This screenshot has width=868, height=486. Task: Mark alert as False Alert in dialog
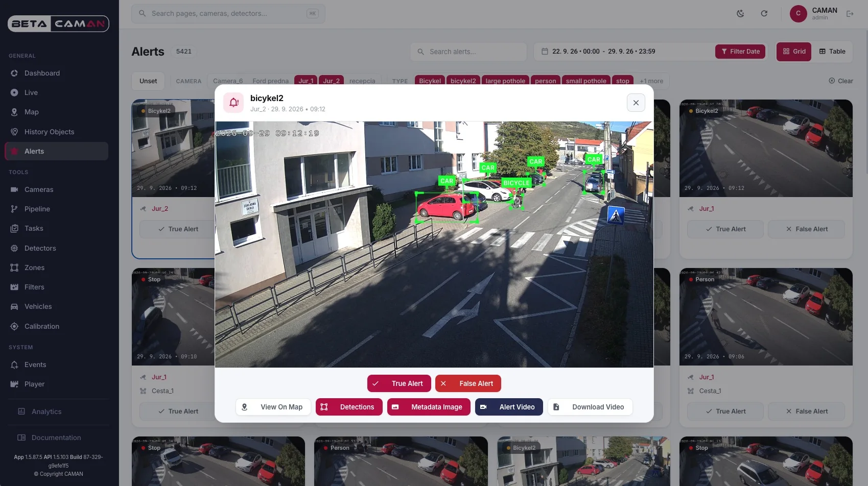pyautogui.click(x=467, y=383)
